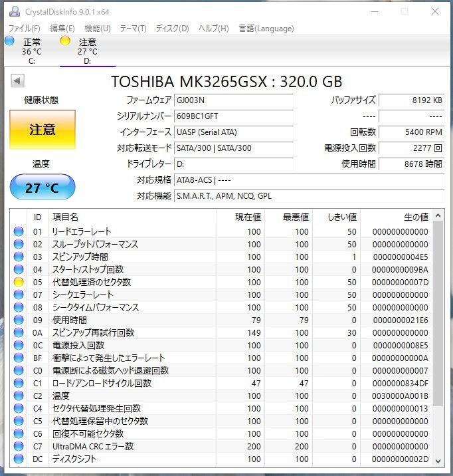Click the features field S.M.A.R.T., APM, NCQ, GPL
Screen dimensions: 453x476
pyautogui.click(x=310, y=196)
